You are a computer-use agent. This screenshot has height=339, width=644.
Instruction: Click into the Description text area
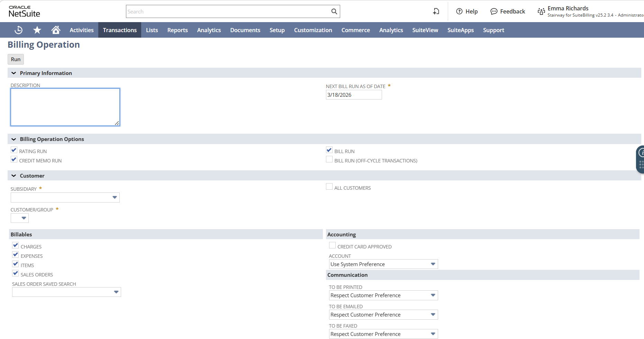point(65,107)
